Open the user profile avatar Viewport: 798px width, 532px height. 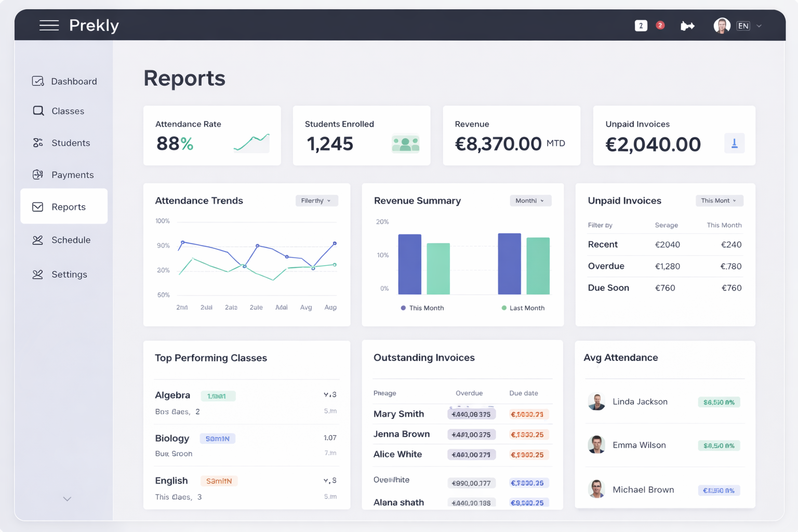[722, 25]
